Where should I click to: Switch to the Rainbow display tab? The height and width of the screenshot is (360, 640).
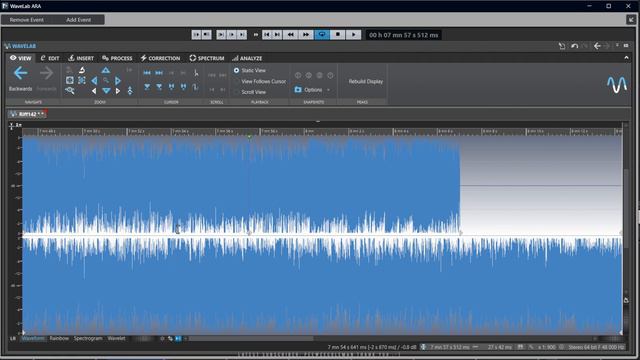coord(59,338)
